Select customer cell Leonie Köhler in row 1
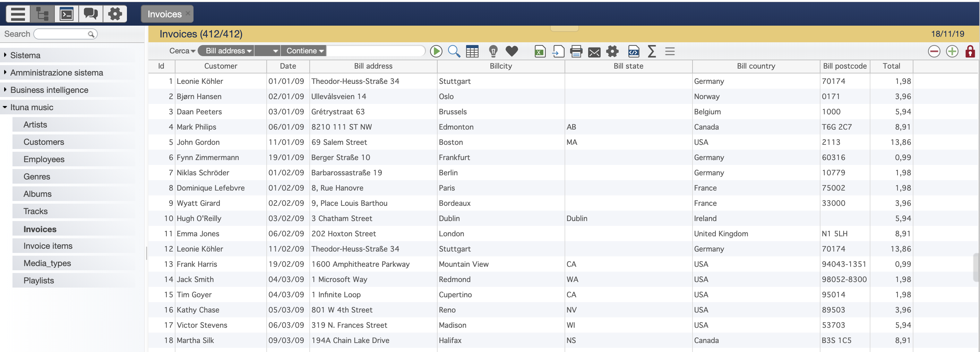The height and width of the screenshot is (352, 980). click(221, 81)
